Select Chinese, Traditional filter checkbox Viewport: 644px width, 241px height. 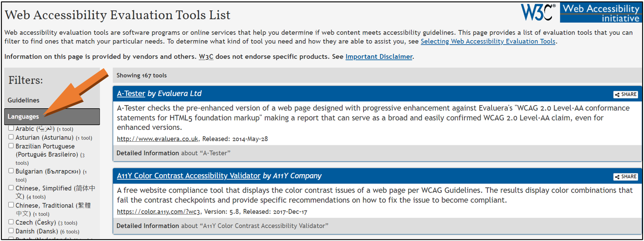(11, 205)
